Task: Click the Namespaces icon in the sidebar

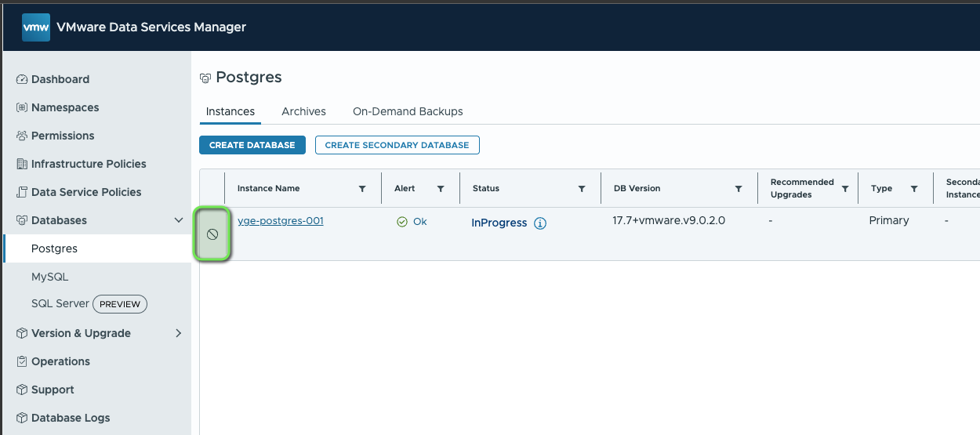Action: point(22,107)
